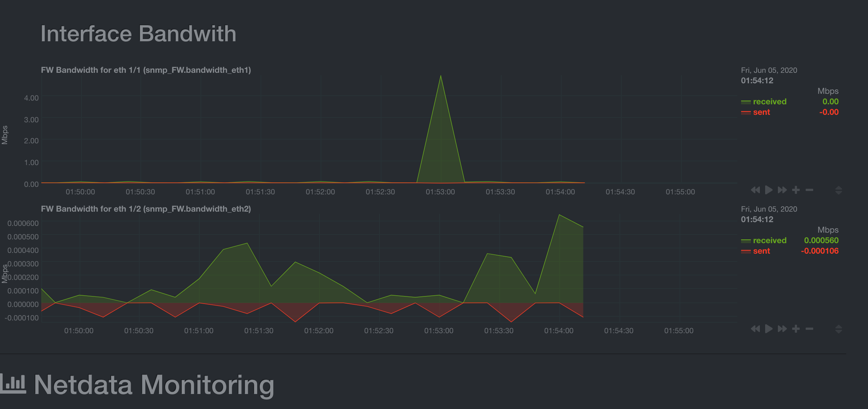The image size is (868, 409).
Task: Zoom in on the eth 1/1 chart
Action: 796,190
